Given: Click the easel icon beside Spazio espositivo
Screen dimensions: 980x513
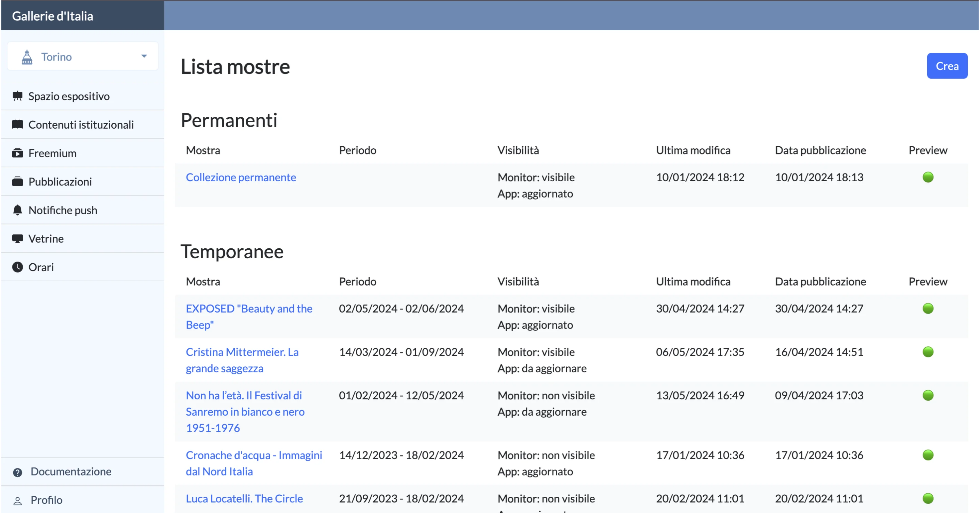Looking at the screenshot, I should click(x=17, y=96).
